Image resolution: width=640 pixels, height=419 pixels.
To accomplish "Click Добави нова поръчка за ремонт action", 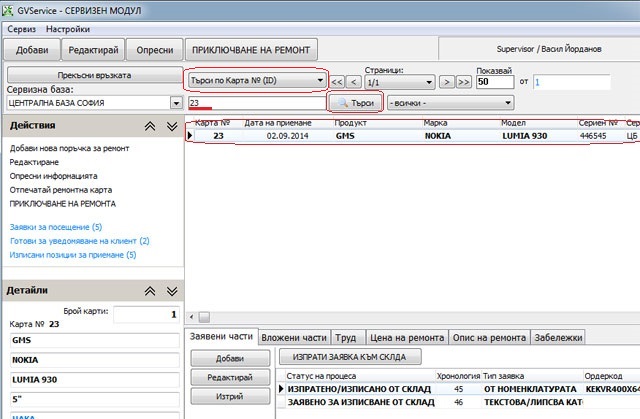I will (69, 148).
